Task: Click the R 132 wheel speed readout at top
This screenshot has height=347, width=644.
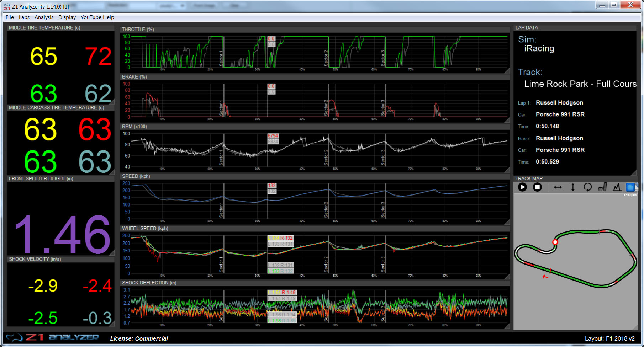Action: coord(286,238)
